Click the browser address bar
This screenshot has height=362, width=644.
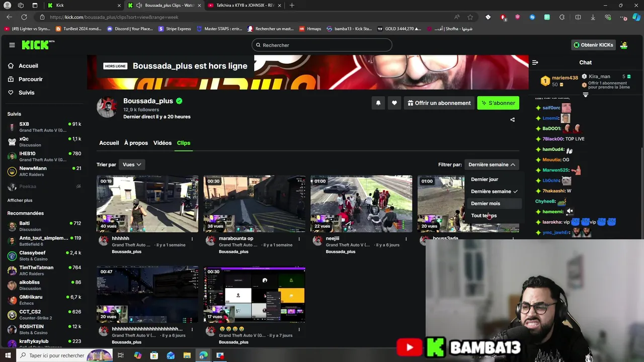click(252, 17)
